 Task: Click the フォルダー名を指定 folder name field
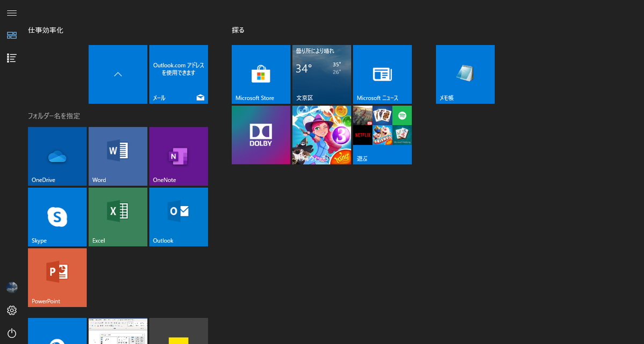pyautogui.click(x=54, y=116)
